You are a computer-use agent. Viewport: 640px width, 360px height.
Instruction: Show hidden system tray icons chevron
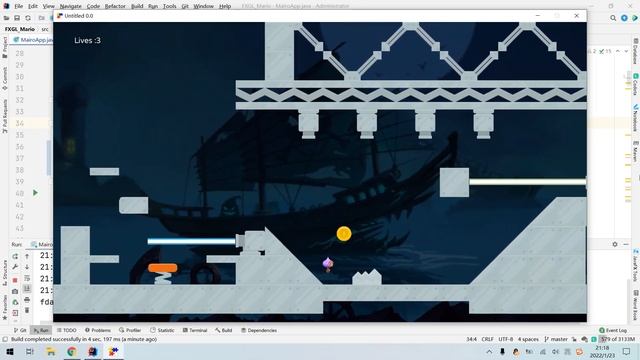[x=489, y=351]
